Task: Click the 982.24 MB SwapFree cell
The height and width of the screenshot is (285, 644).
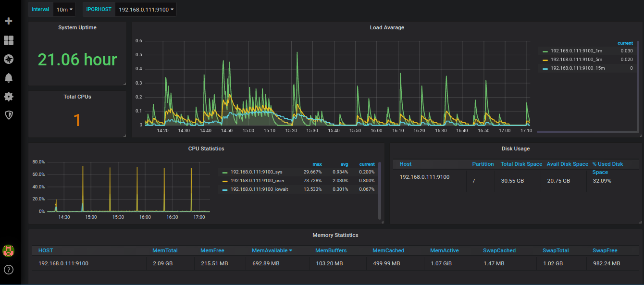Action: point(607,263)
